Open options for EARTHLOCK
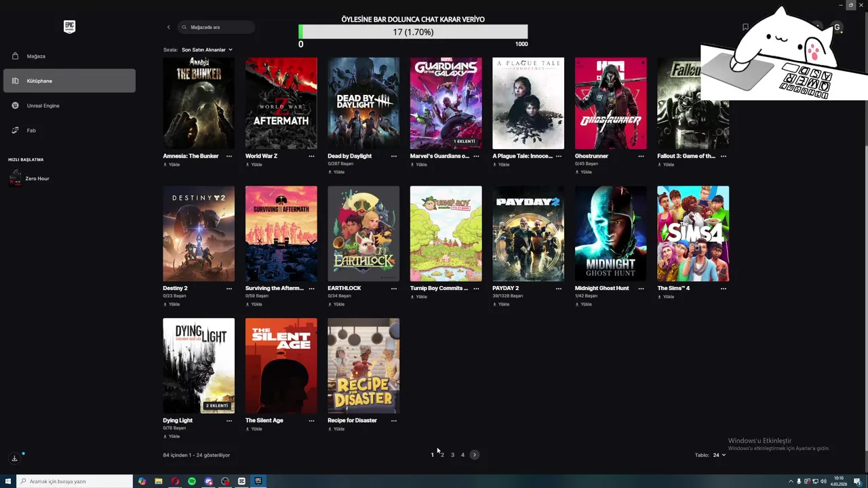The width and height of the screenshot is (868, 488). point(394,288)
